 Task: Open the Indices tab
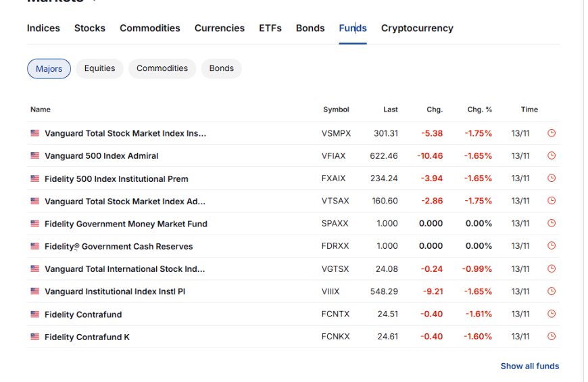coord(43,28)
